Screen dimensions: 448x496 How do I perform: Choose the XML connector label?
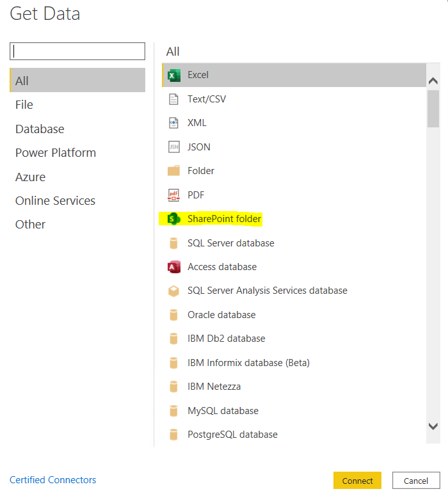[x=197, y=123]
